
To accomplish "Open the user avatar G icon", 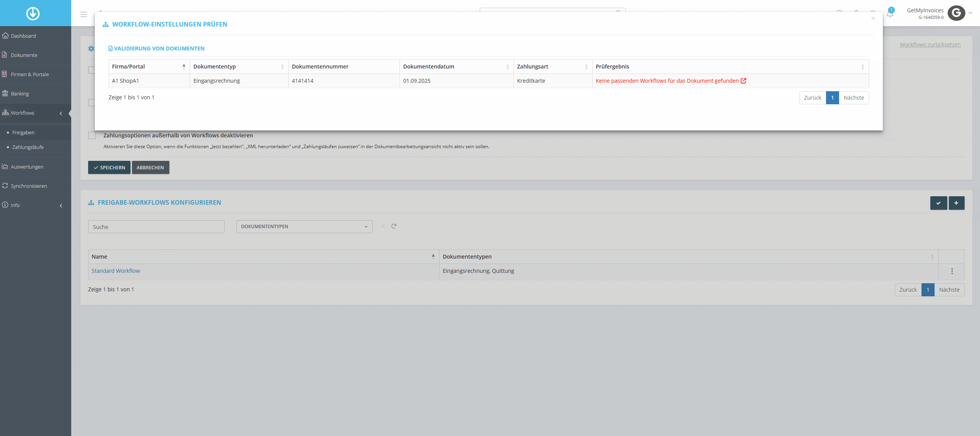I will (956, 13).
